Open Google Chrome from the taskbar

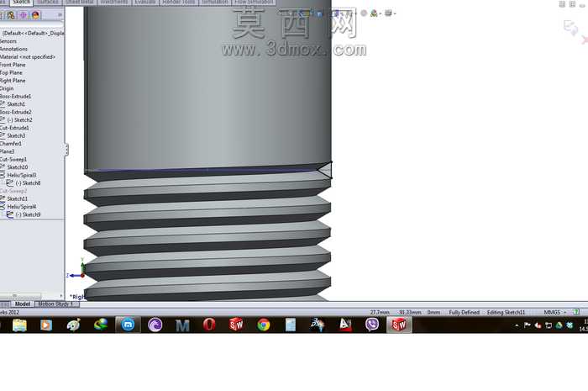264,325
